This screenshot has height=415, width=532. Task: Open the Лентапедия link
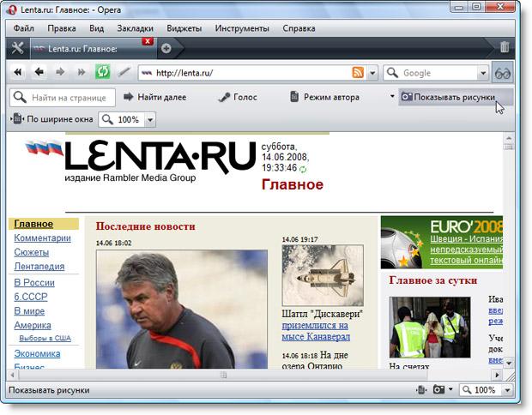(x=39, y=267)
